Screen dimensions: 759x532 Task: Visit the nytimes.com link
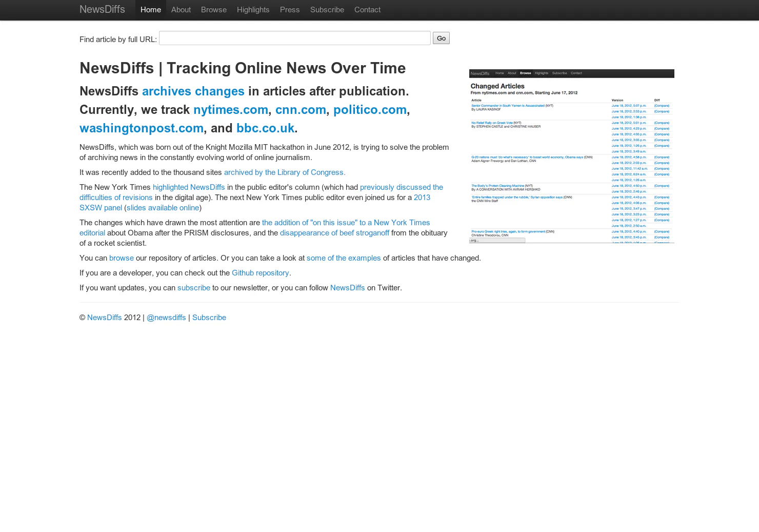tap(231, 110)
